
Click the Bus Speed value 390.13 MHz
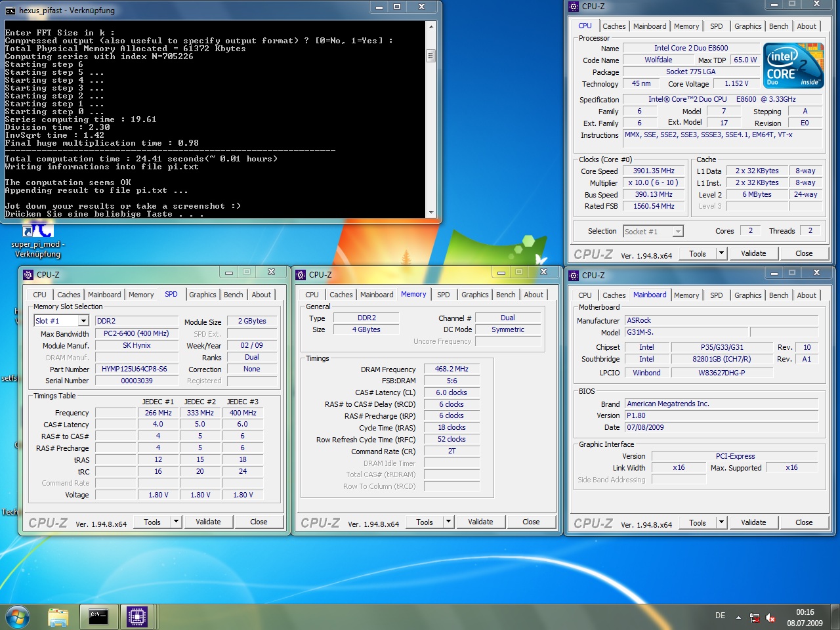tap(654, 194)
